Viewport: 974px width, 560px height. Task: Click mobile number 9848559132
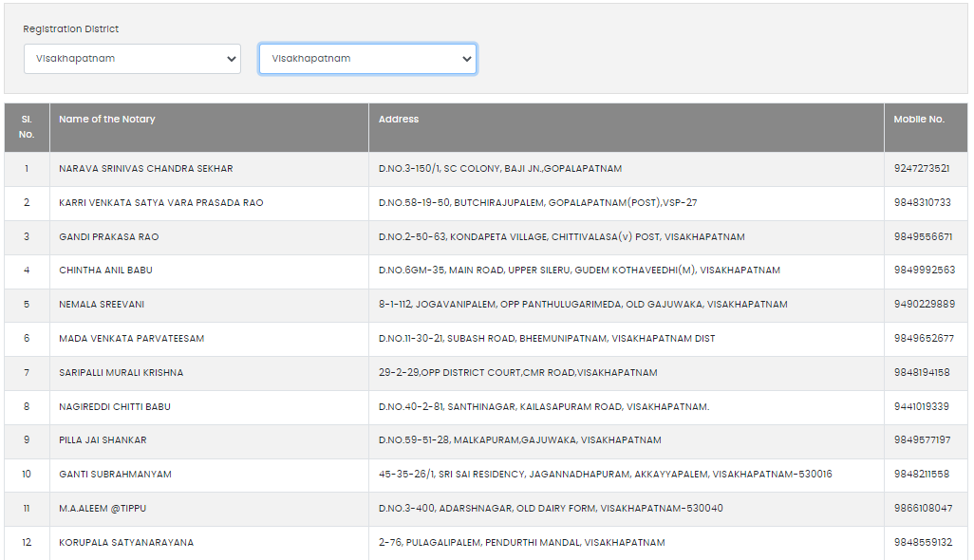pos(923,543)
